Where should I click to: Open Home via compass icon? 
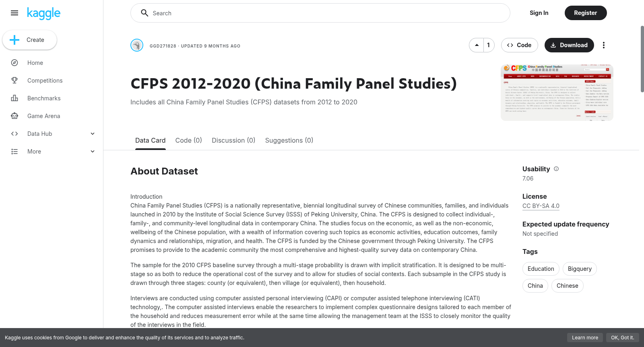tap(14, 63)
